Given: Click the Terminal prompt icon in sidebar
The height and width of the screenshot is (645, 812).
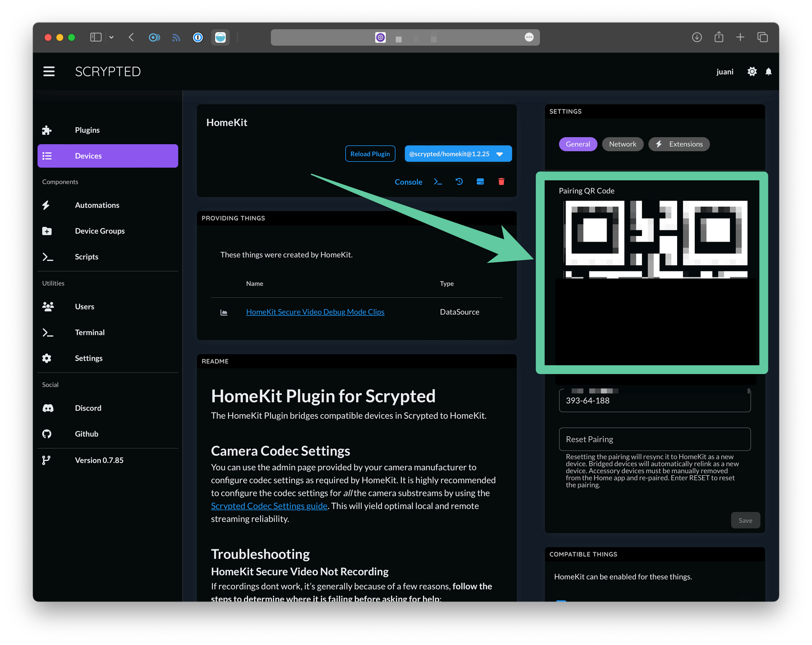Looking at the screenshot, I should [x=48, y=333].
